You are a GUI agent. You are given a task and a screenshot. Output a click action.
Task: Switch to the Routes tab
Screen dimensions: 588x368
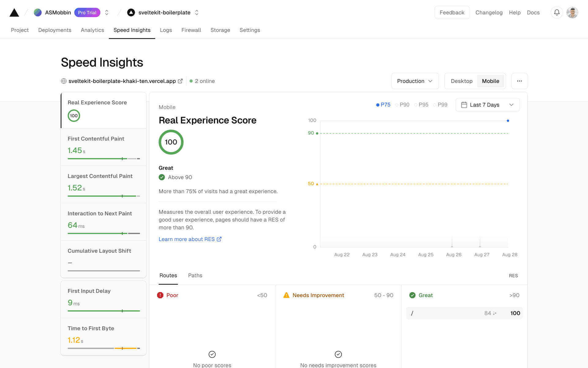coord(168,275)
